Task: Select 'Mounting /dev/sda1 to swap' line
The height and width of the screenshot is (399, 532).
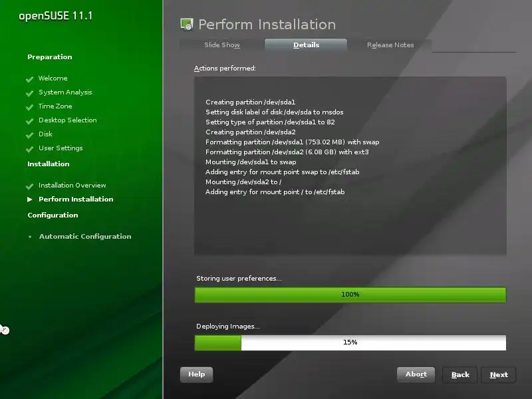Action: pos(251,162)
